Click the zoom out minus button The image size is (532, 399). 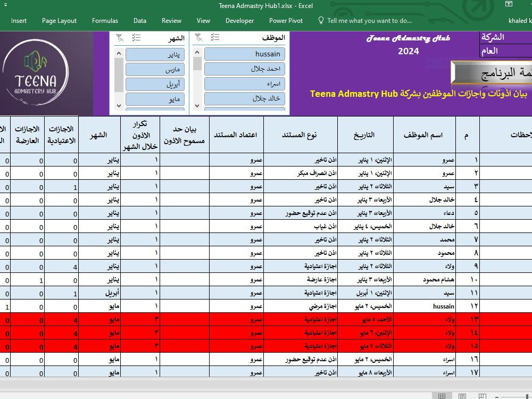[497, 396]
